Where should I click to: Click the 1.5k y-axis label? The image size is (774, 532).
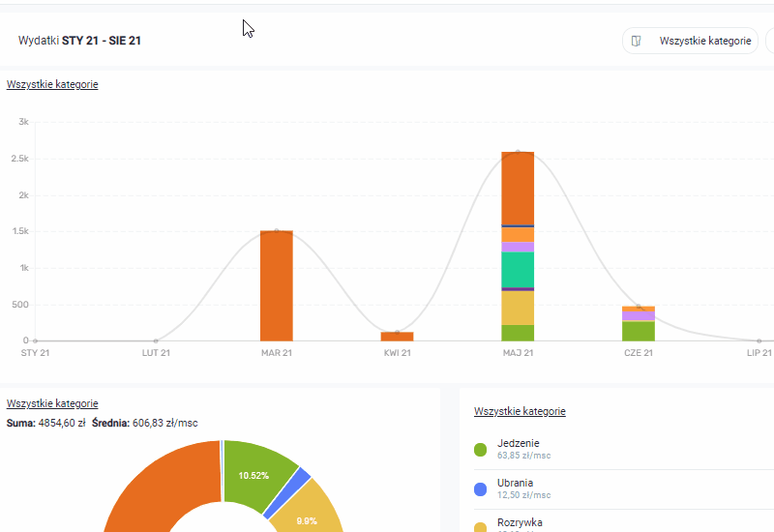click(20, 231)
